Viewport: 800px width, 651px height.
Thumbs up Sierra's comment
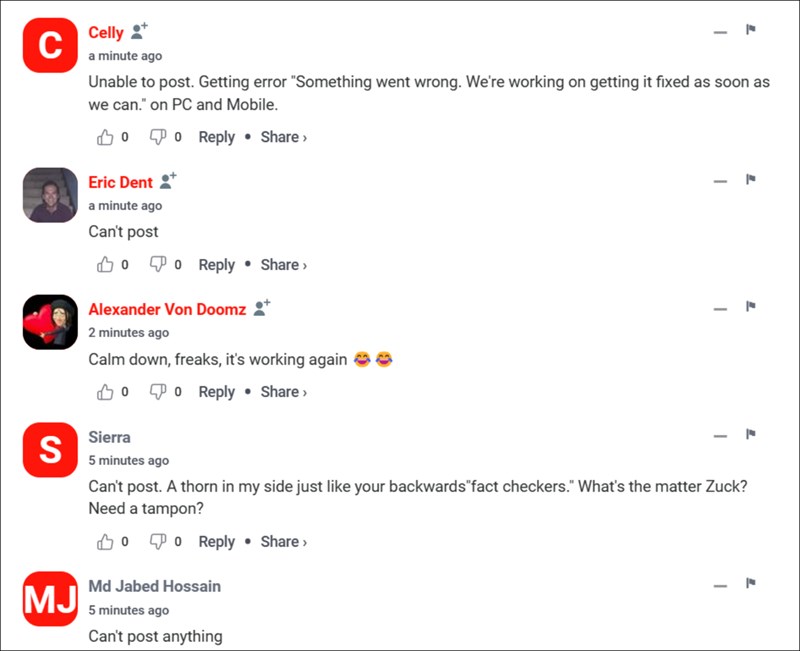pyautogui.click(x=105, y=542)
